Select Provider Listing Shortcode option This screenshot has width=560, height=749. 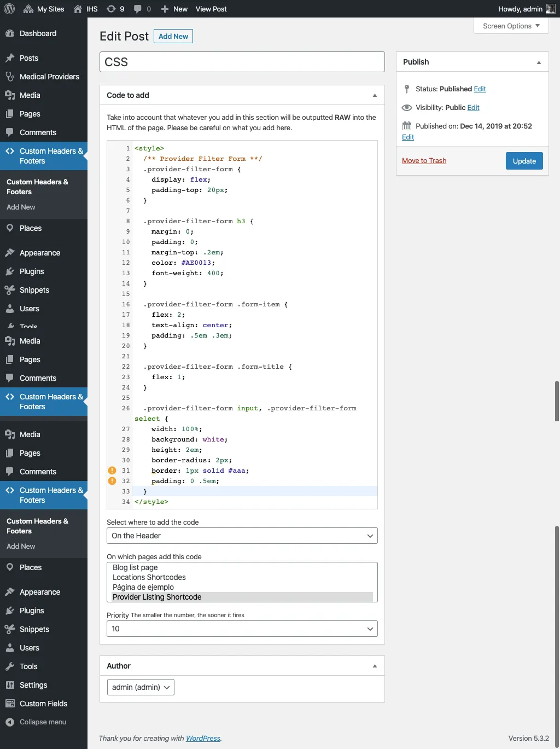pos(242,597)
